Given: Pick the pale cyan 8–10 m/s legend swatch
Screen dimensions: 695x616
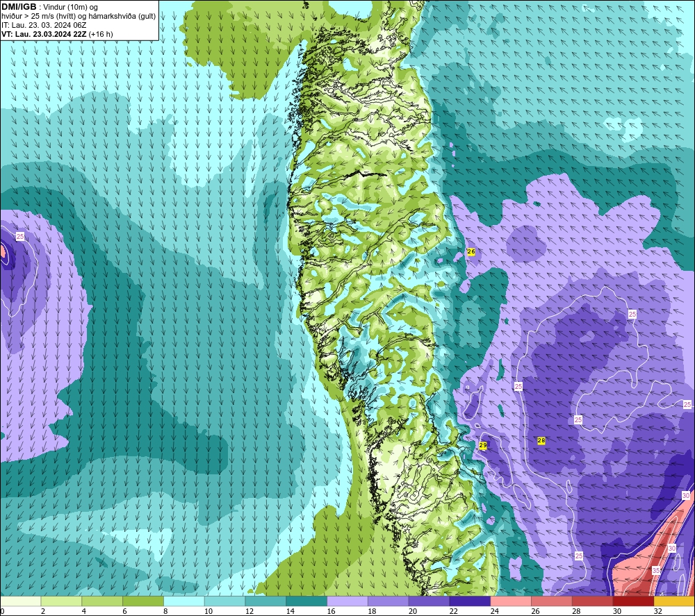Looking at the screenshot, I should click(184, 601).
